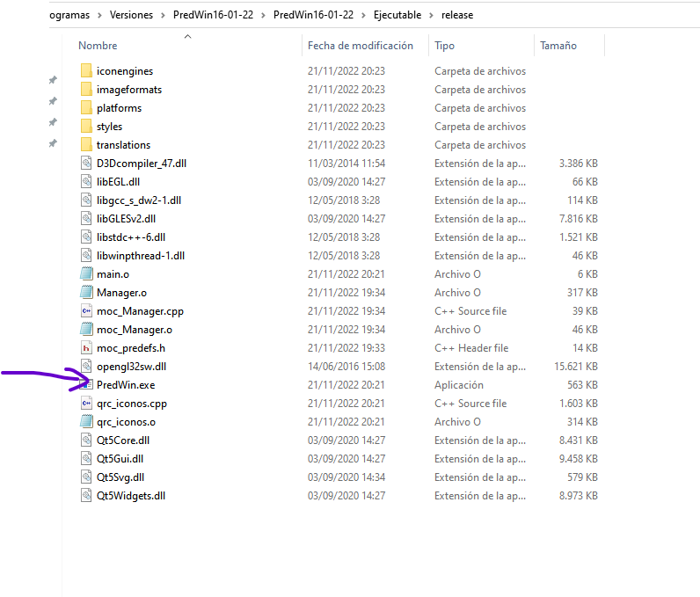Click the Qt5Gui.dll file icon
The image size is (700, 597).
point(86,459)
